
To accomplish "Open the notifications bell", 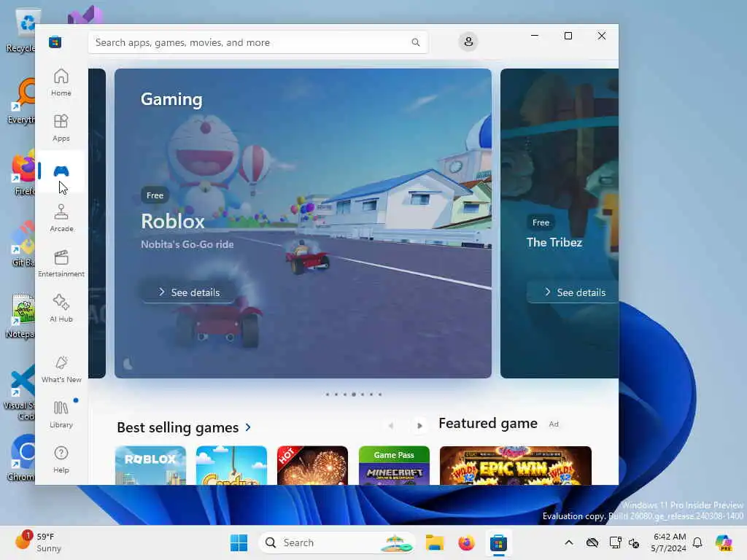I will point(697,542).
